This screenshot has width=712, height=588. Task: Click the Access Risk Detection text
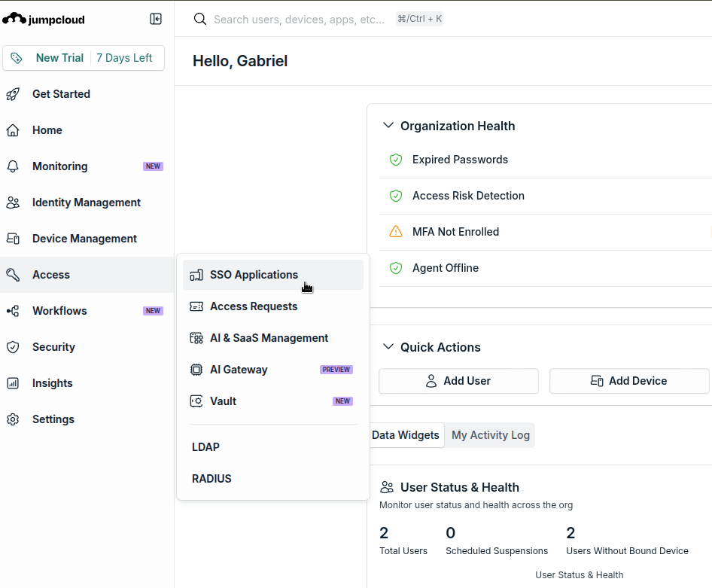468,196
